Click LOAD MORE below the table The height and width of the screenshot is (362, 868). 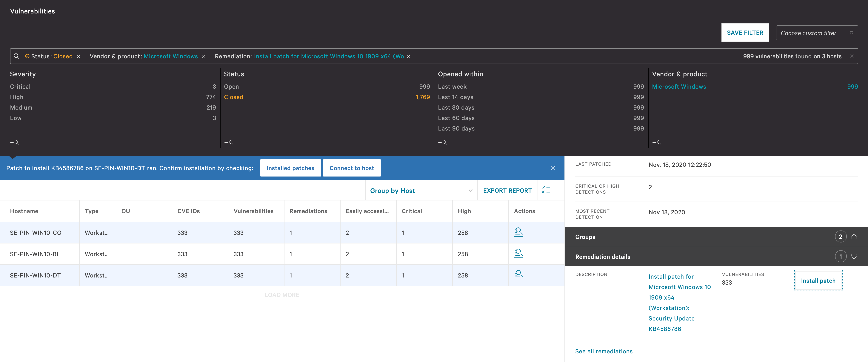pos(282,295)
